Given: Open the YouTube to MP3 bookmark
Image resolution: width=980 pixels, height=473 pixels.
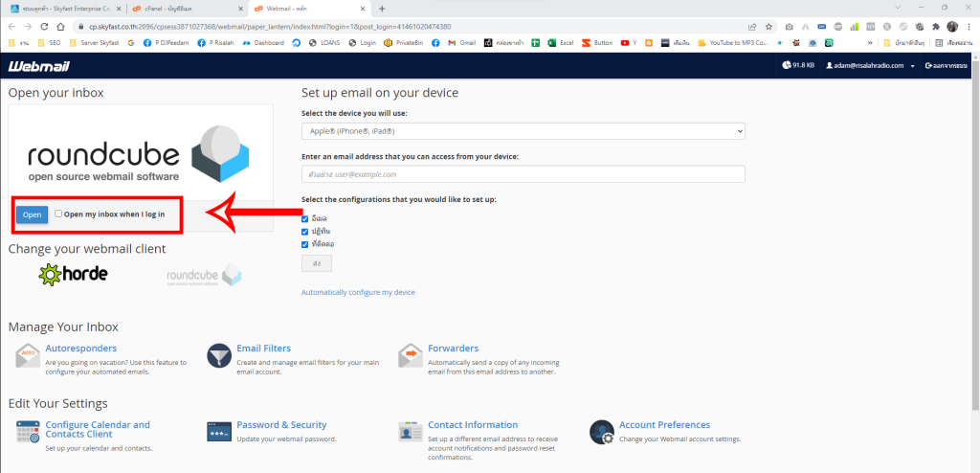Looking at the screenshot, I should click(733, 43).
